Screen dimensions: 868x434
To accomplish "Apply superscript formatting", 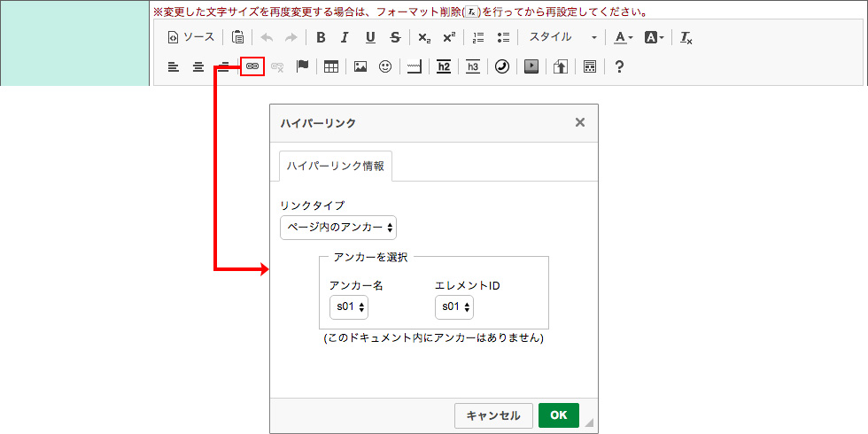I will (449, 37).
